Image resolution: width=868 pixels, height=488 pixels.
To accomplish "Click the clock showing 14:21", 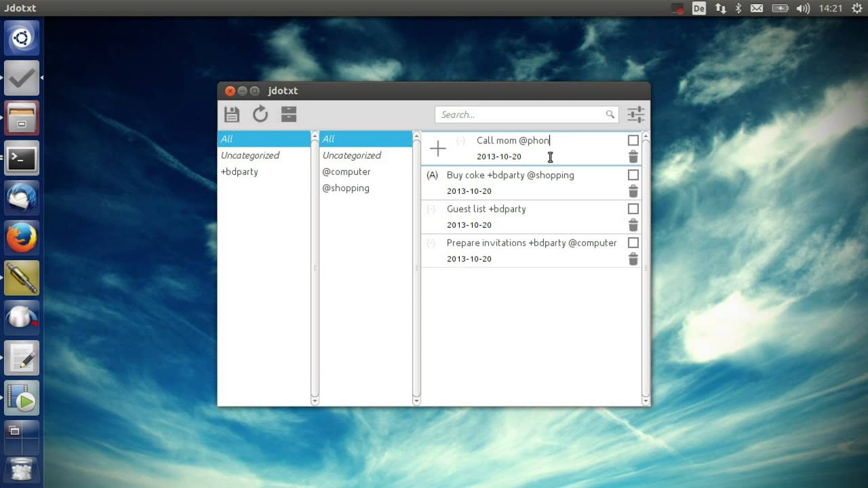I will [830, 8].
